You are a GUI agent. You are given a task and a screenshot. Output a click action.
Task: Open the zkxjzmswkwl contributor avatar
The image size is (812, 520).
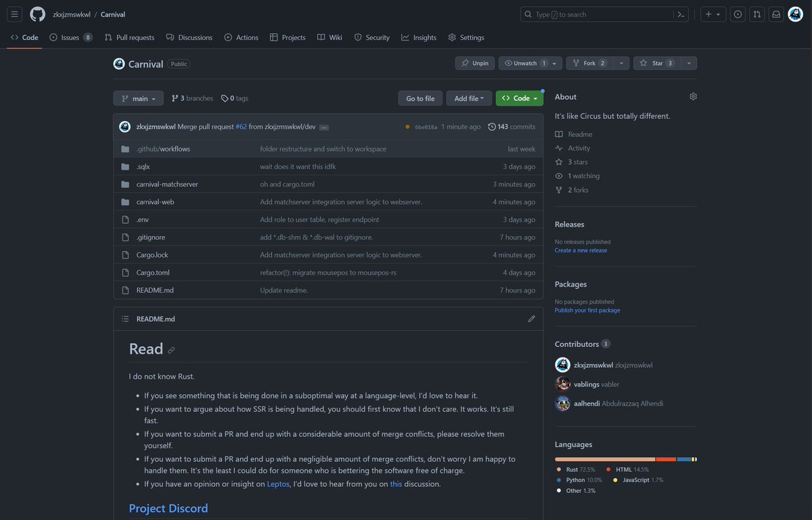[562, 365]
